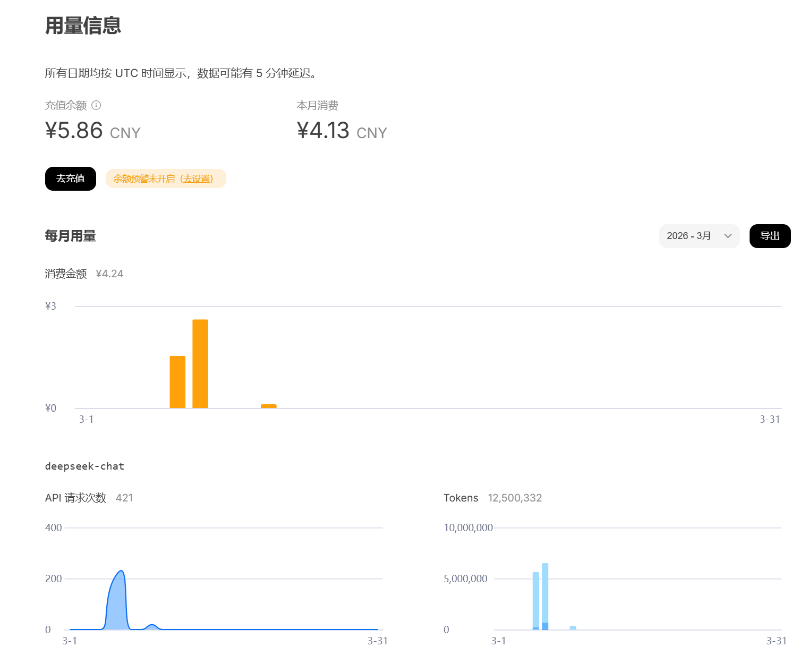Open the 余额预警未开启 (去设置) link

tap(165, 178)
